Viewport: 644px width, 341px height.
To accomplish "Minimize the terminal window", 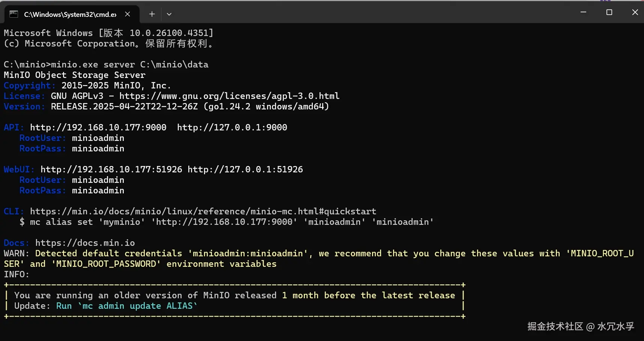I will (583, 12).
